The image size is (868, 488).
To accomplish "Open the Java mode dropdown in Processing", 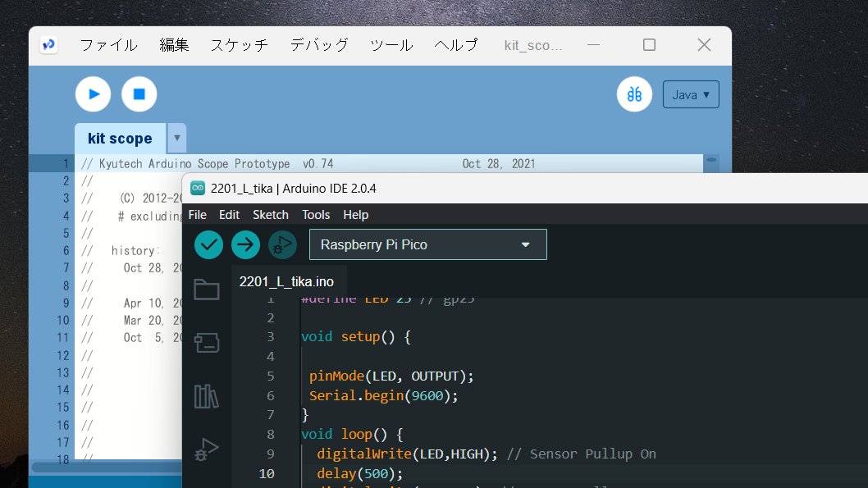I will click(x=691, y=94).
